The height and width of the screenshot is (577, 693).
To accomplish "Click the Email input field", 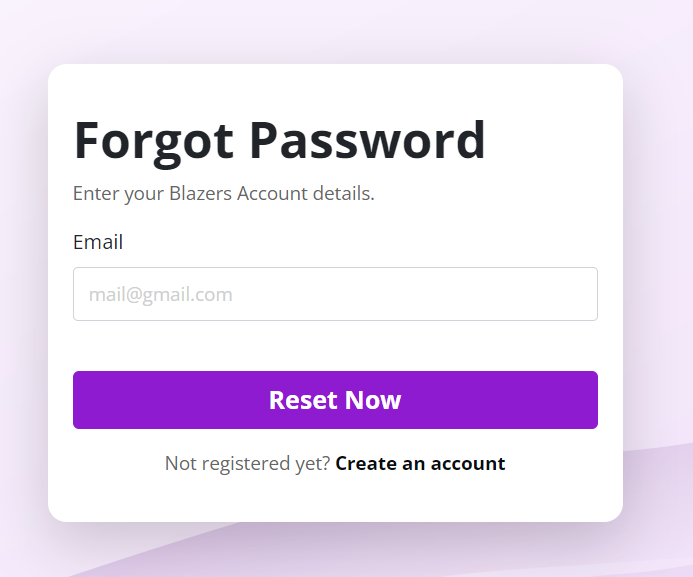I will (335, 294).
